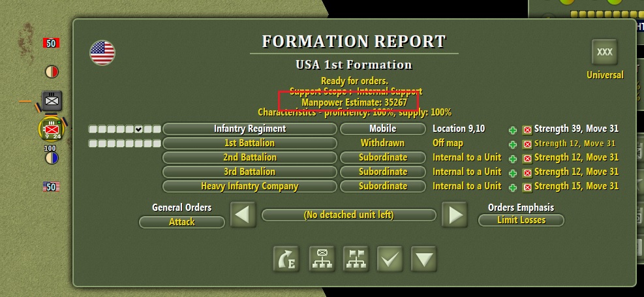Viewport: 644px width, 297px height.
Task: Select the highlighted infantry unit counter 9-24
Action: (52, 129)
